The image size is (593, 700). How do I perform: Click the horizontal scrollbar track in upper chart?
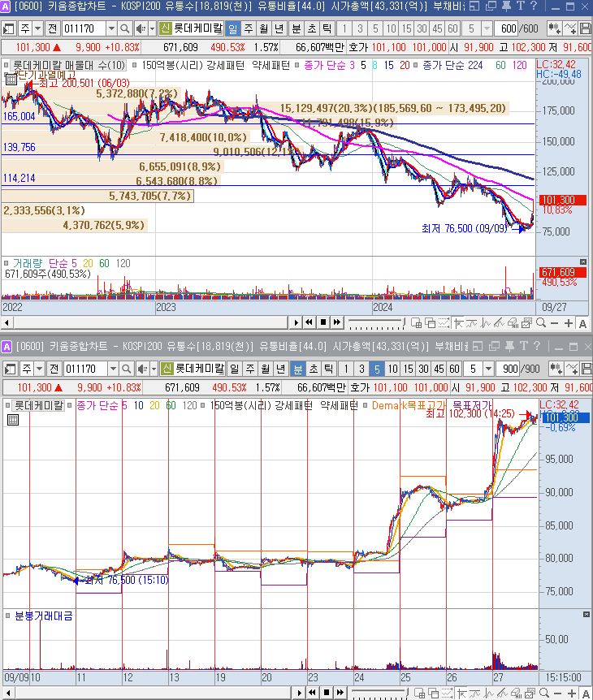(x=151, y=322)
